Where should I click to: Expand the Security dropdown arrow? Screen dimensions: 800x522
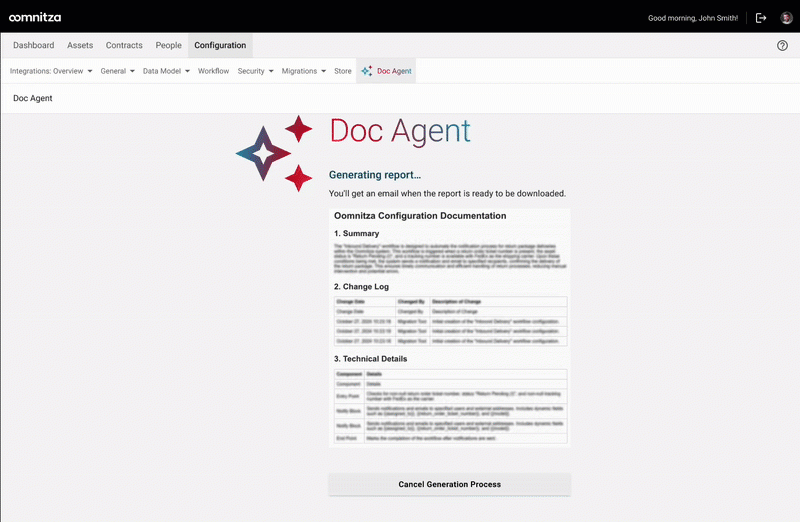point(271,71)
